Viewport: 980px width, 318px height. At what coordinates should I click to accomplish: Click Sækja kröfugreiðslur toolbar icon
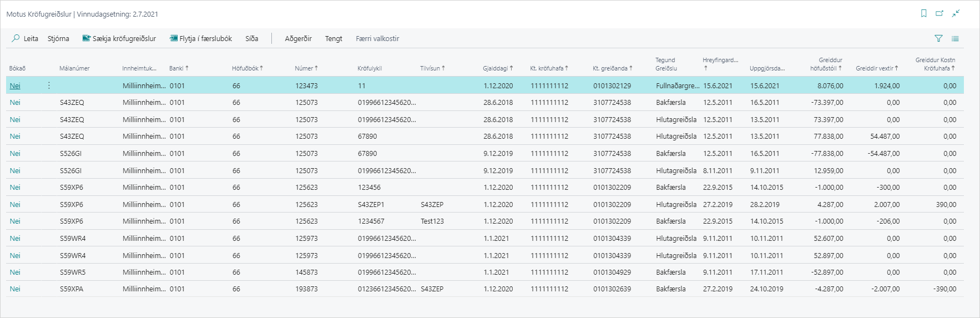point(86,39)
